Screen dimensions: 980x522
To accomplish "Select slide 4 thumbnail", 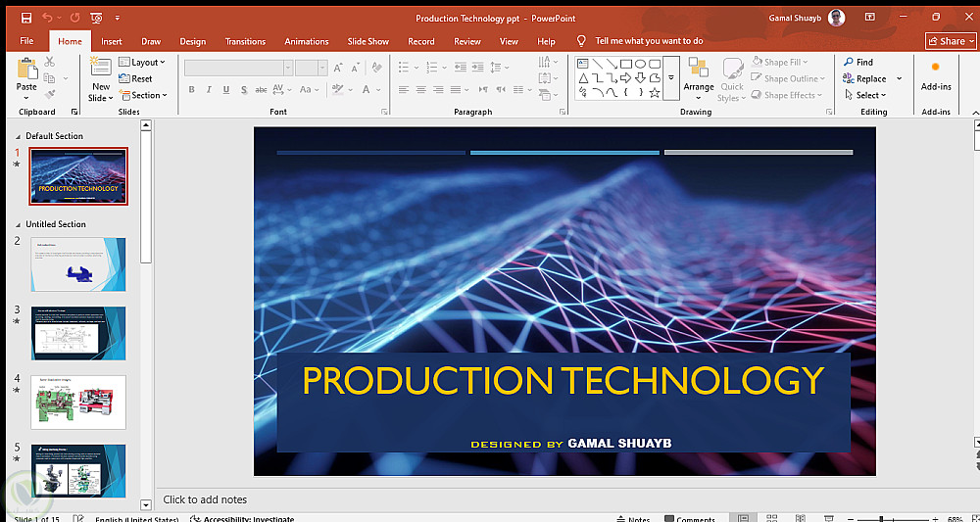I will click(78, 403).
